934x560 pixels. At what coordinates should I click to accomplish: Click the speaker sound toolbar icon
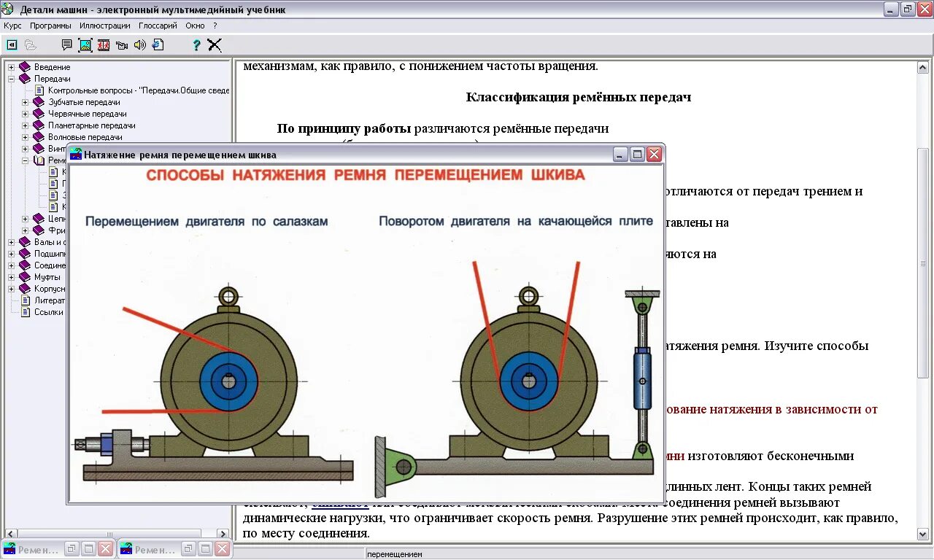click(140, 45)
